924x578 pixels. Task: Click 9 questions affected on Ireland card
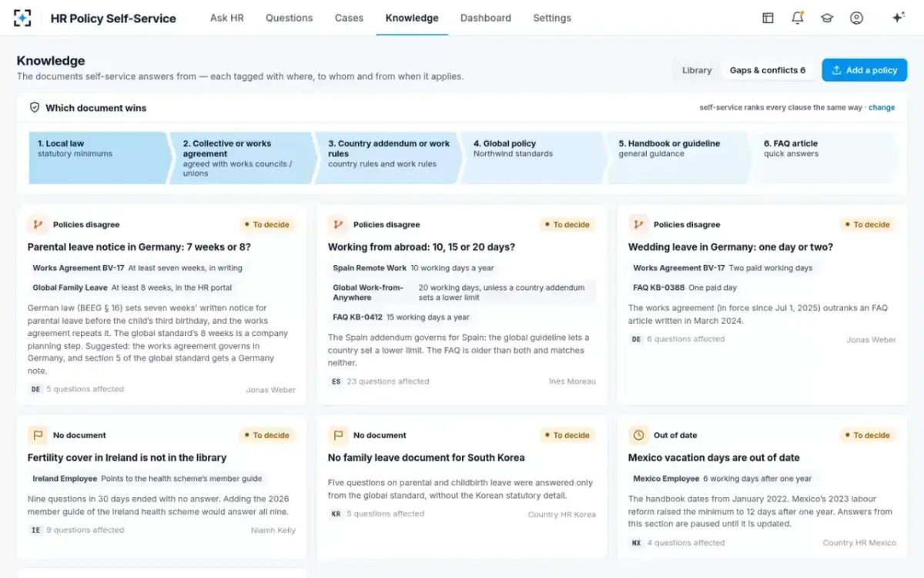pyautogui.click(x=85, y=530)
